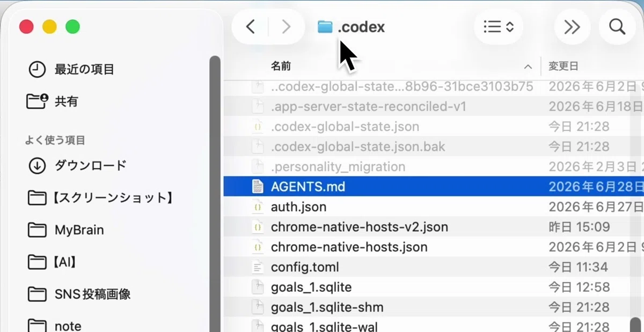Click the AGENTS.md document icon
Screen dimensions: 644x332
point(258,187)
